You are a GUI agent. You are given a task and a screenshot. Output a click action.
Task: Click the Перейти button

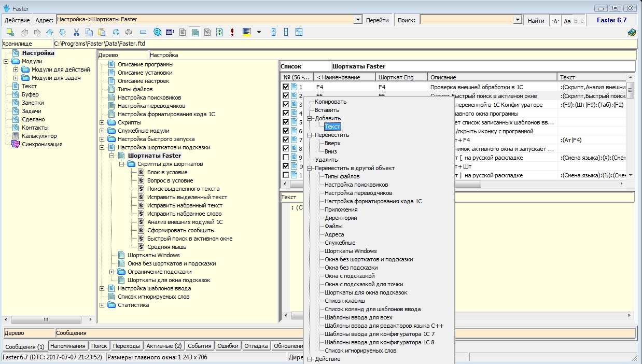377,20
